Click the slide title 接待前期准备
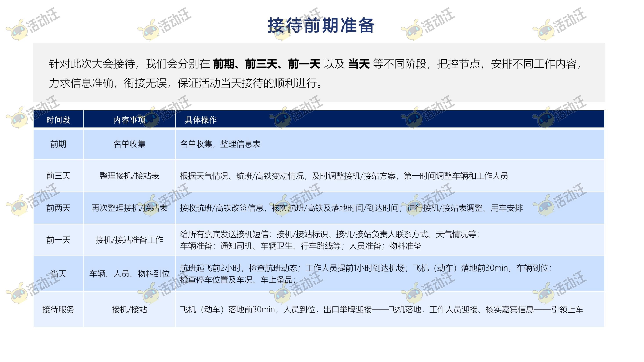The height and width of the screenshot is (362, 644). tap(321, 25)
